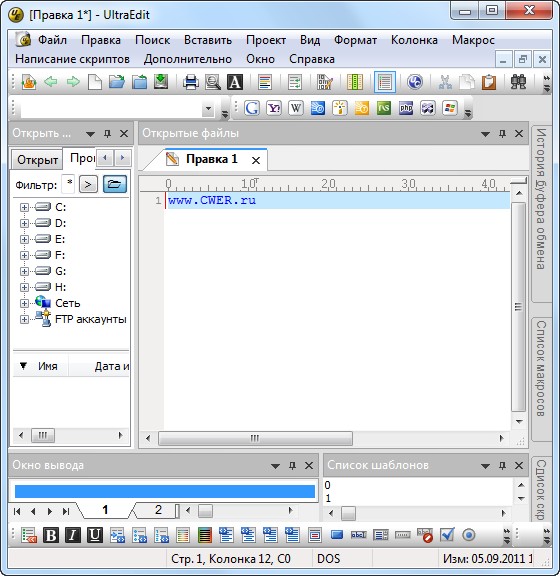Pin the Окно вывода panel
The height and width of the screenshot is (576, 560).
coord(292,465)
